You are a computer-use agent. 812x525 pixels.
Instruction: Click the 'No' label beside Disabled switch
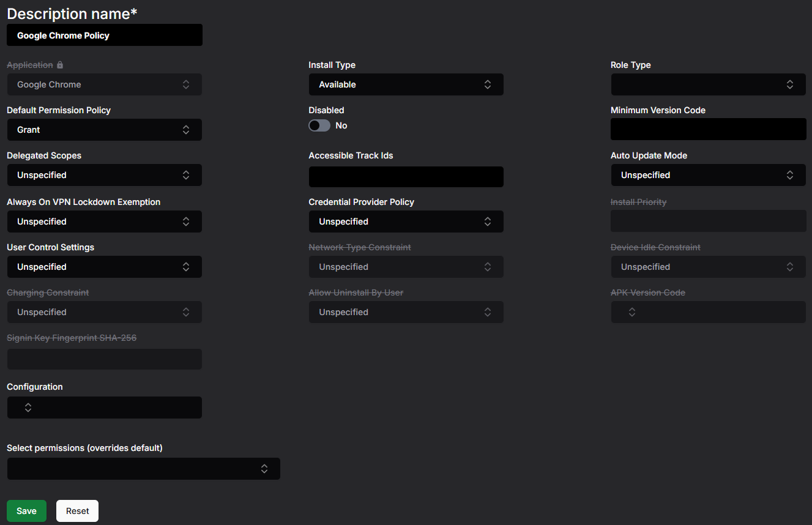[341, 125]
